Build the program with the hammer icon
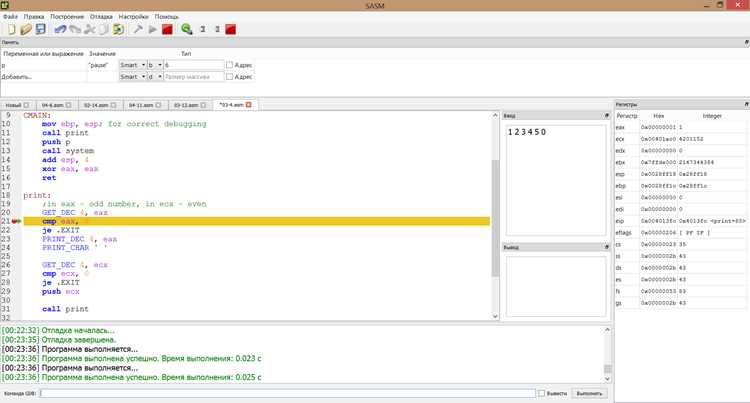Viewport: 750px width, 403px height. click(138, 29)
